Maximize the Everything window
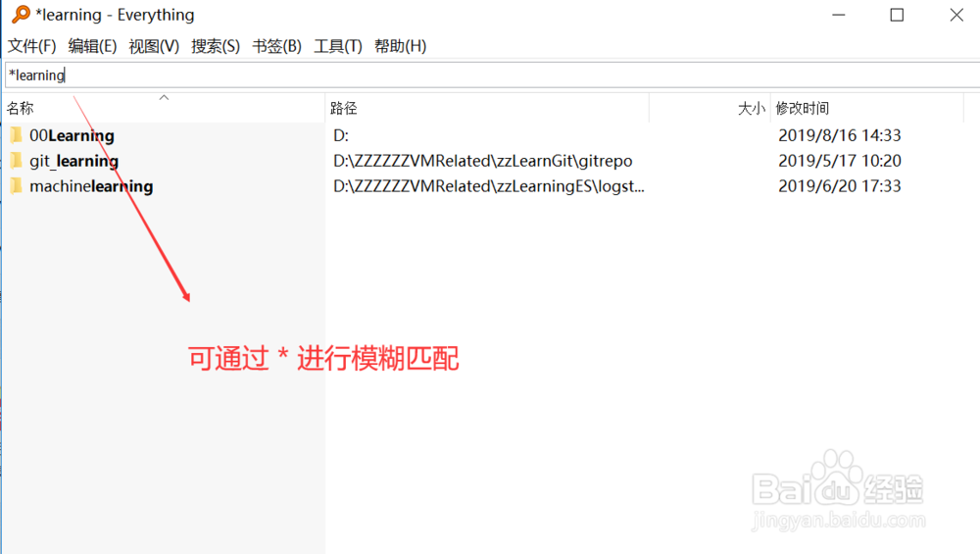Viewport: 980px width, 554px height. click(897, 15)
